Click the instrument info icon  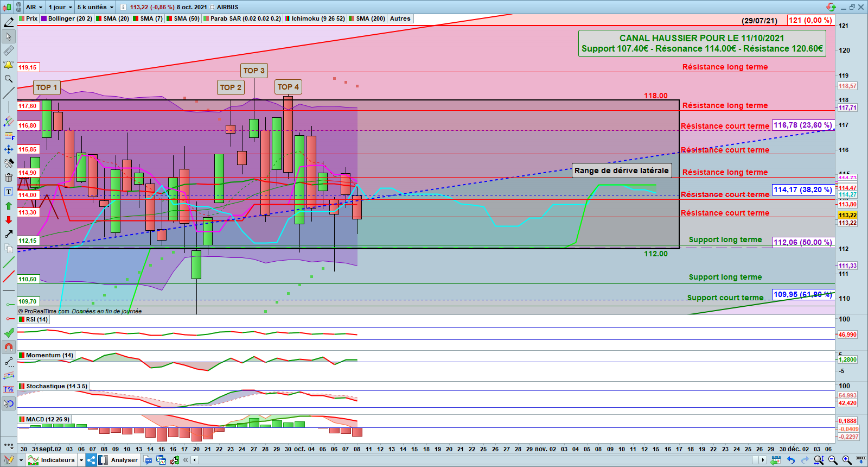(123, 7)
